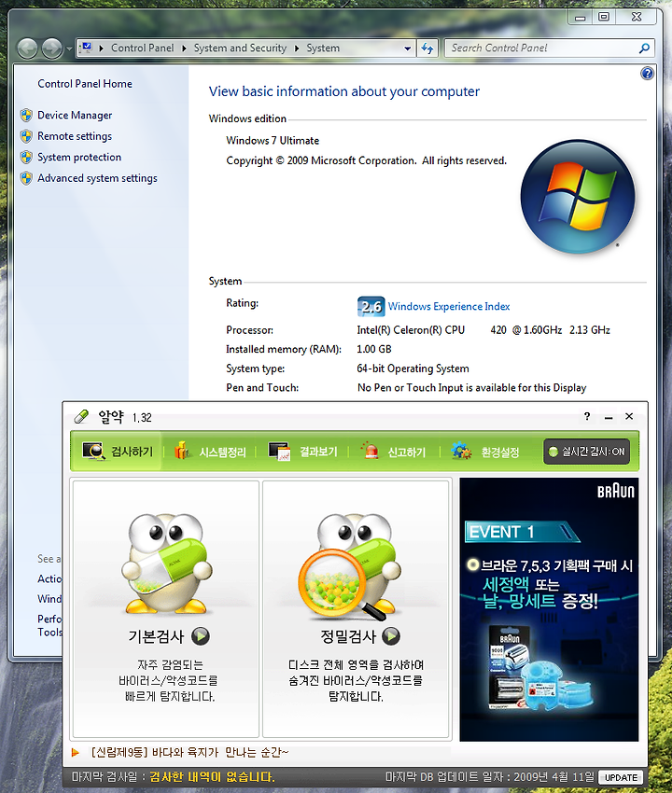Click the ALYac pill logo icon
672x793 pixels.
[81, 417]
